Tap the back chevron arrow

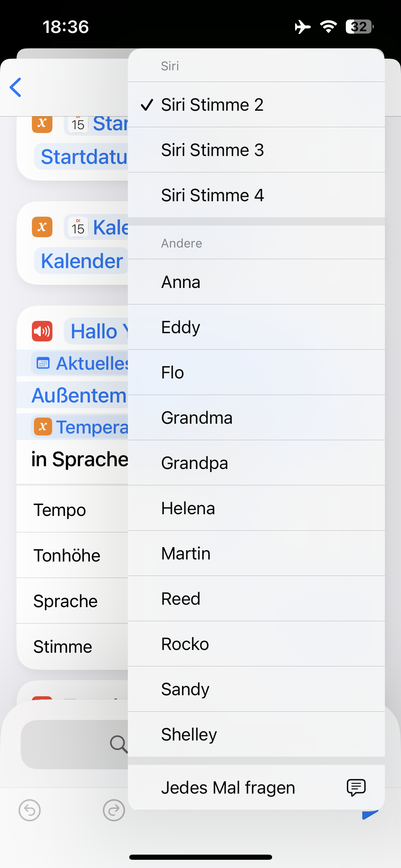16,87
